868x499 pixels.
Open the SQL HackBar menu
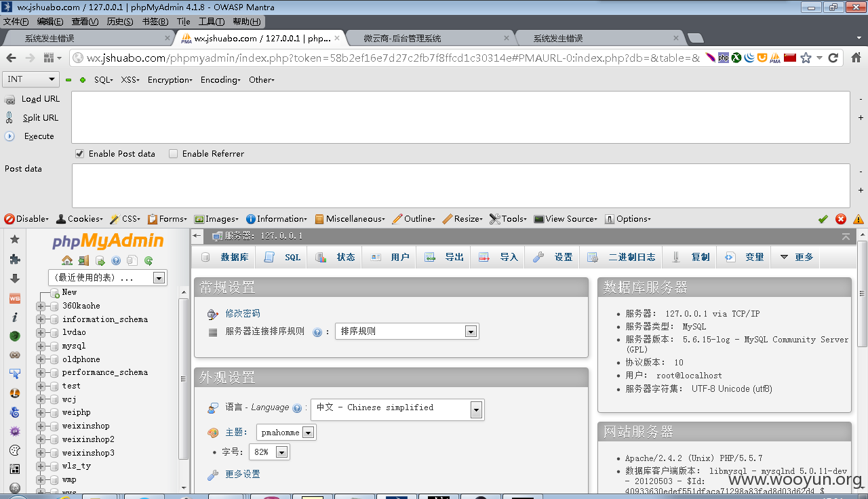click(103, 80)
